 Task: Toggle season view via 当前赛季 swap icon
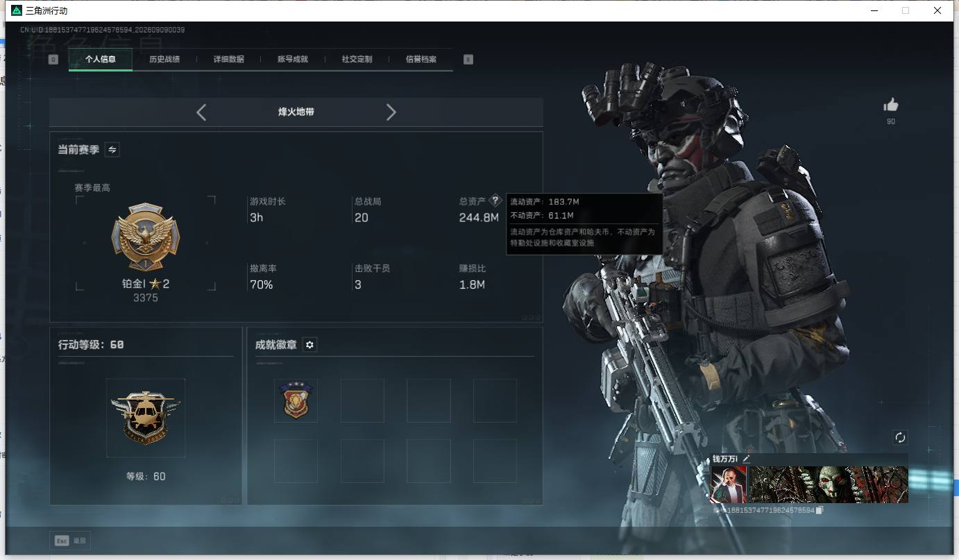point(112,149)
